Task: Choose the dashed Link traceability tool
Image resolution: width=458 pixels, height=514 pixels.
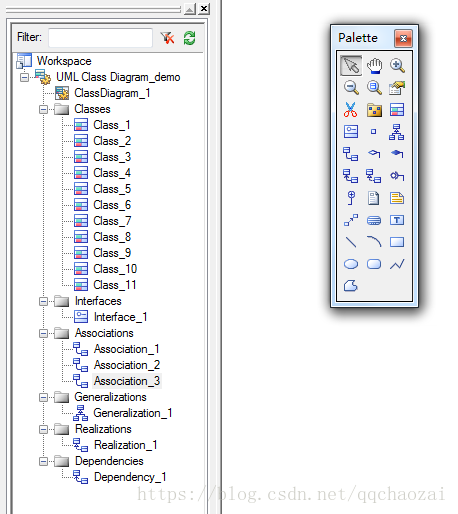Action: 351,220
